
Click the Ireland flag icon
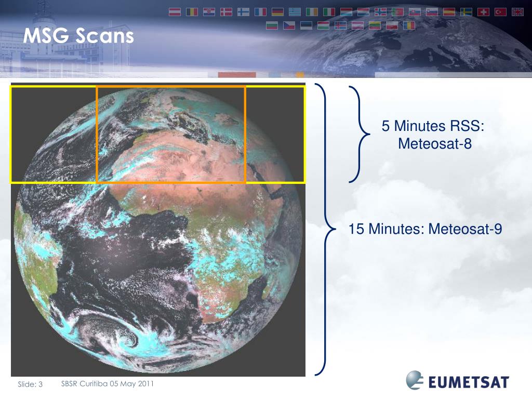pos(312,12)
